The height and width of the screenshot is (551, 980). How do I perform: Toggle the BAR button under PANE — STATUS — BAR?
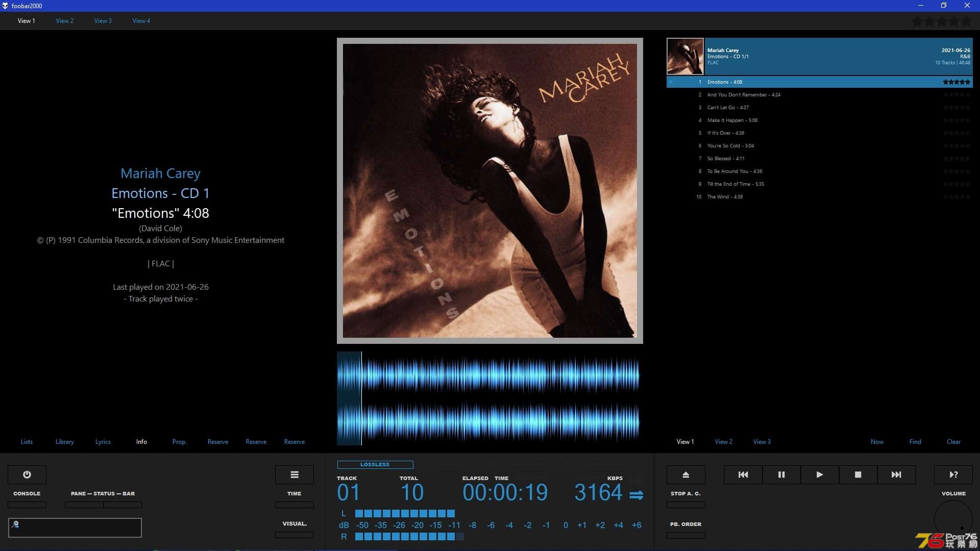[123, 505]
